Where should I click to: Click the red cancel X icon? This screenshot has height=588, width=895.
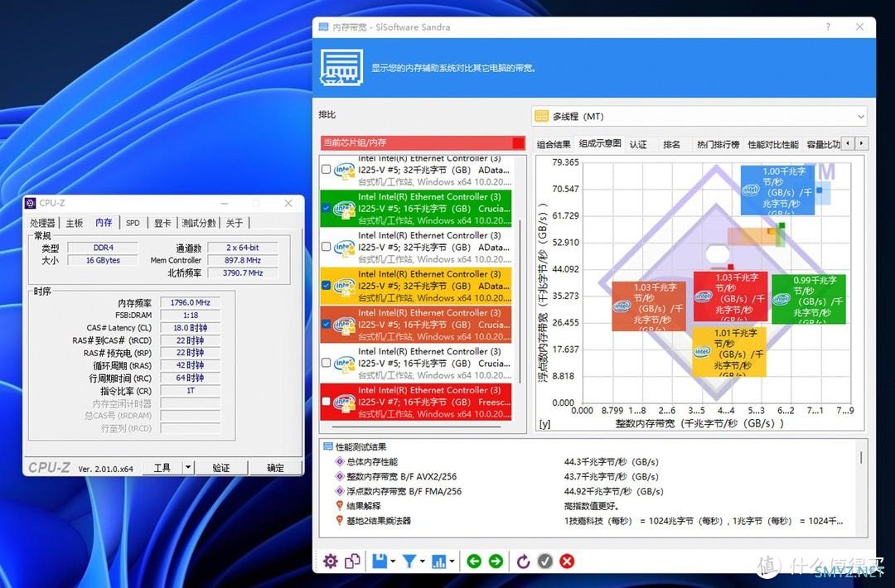coord(567,561)
